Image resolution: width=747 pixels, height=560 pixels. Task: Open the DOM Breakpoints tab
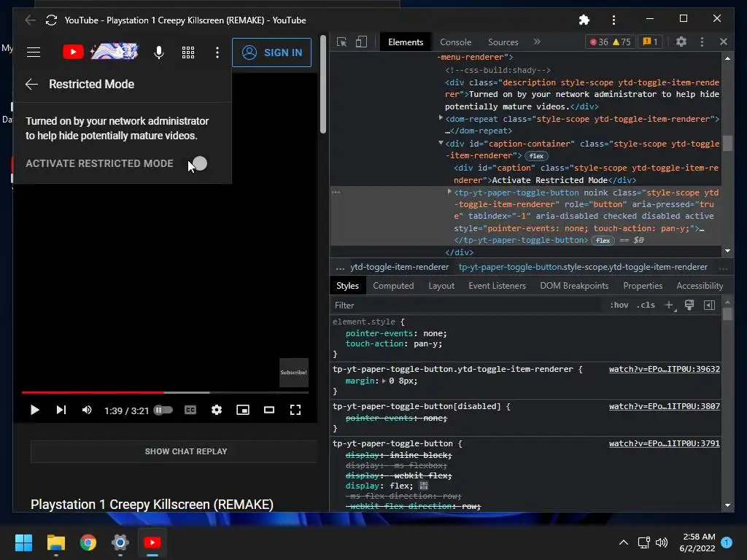click(x=574, y=286)
